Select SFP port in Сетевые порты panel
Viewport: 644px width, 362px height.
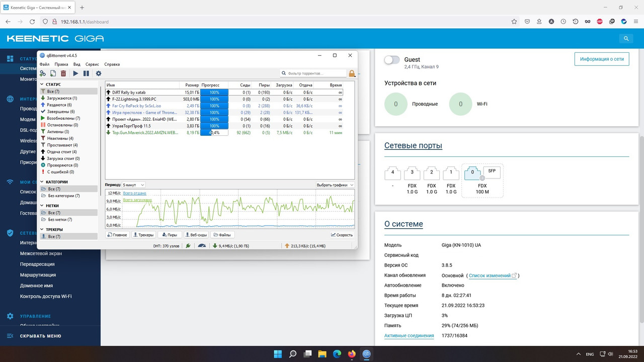point(492,171)
